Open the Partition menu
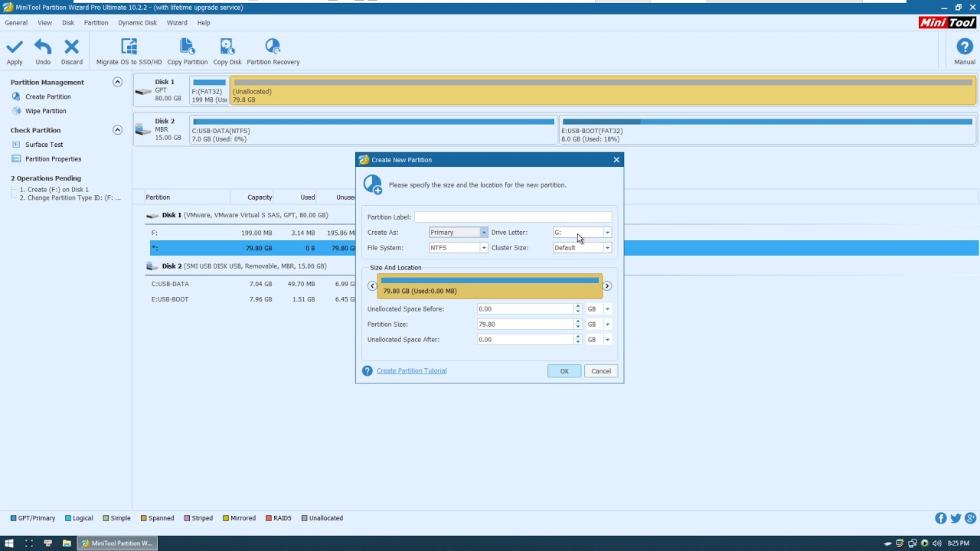 (96, 23)
